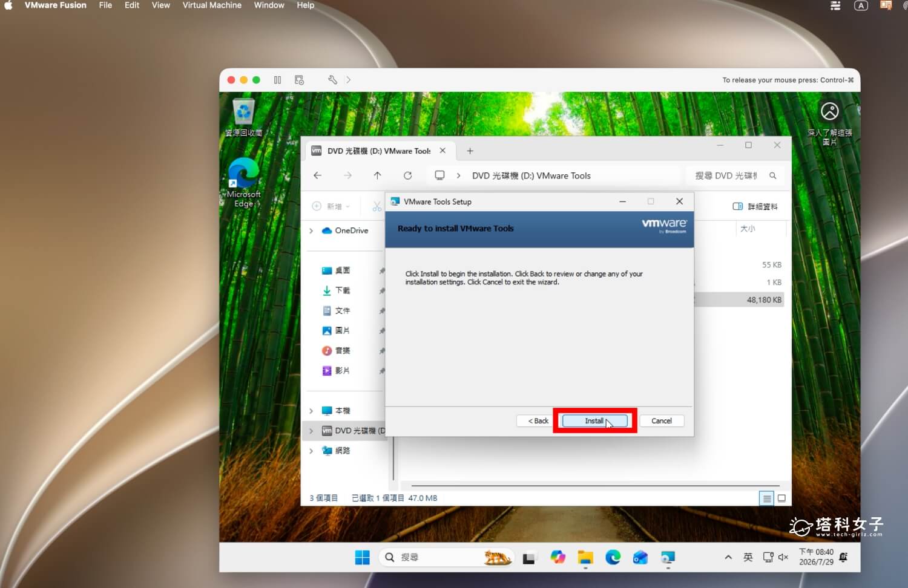
Task: Open the Virtual Machine menu
Action: pyautogui.click(x=212, y=5)
